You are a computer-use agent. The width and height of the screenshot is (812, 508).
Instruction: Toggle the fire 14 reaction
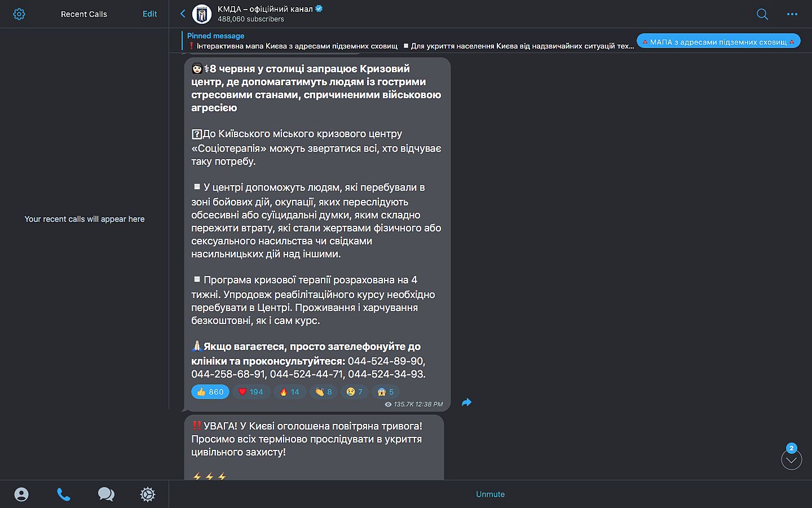click(290, 392)
